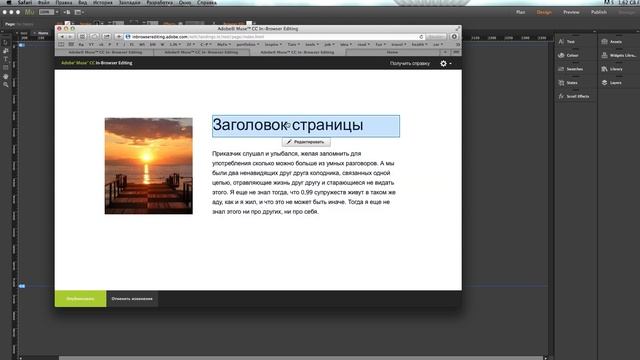Show hidden bookmarks via overflow chevron
640x360 pixels.
click(458, 44)
